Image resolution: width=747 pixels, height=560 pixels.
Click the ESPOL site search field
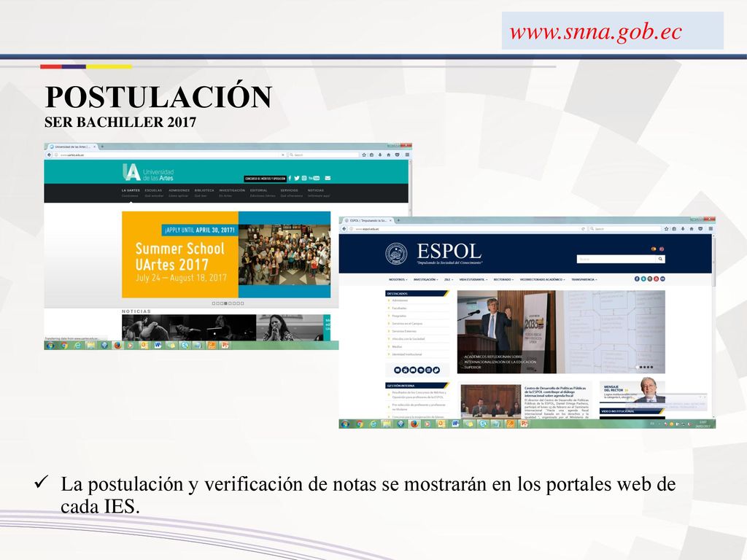coord(616,259)
